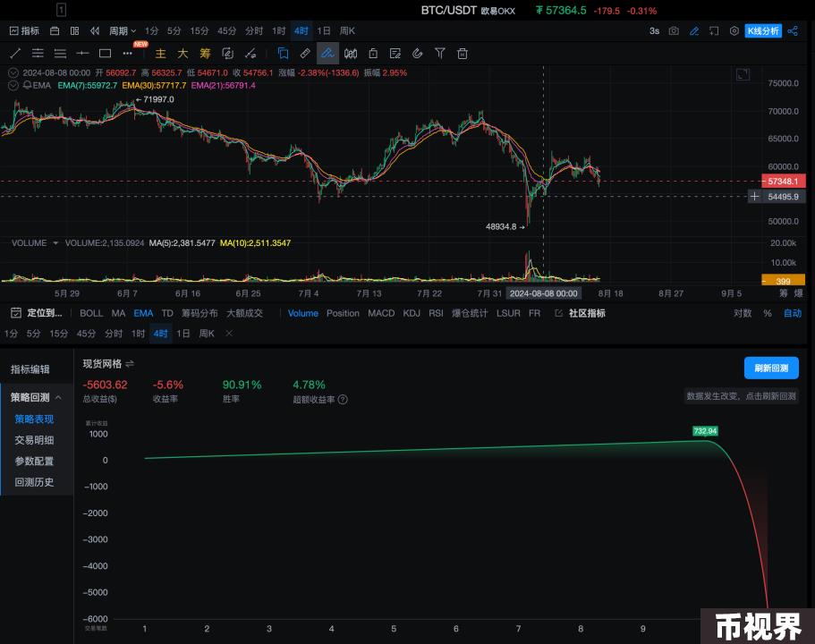Click the layout grid icon in top toolbar
The image size is (815, 644).
(75, 30)
